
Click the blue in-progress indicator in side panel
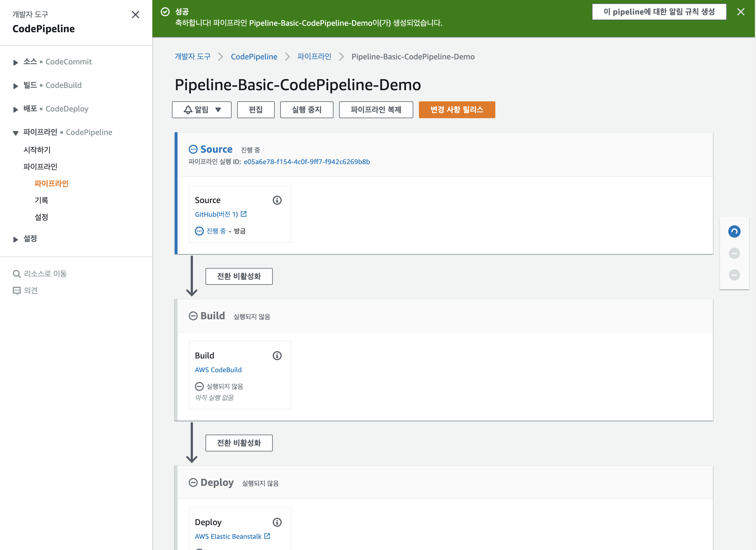734,231
